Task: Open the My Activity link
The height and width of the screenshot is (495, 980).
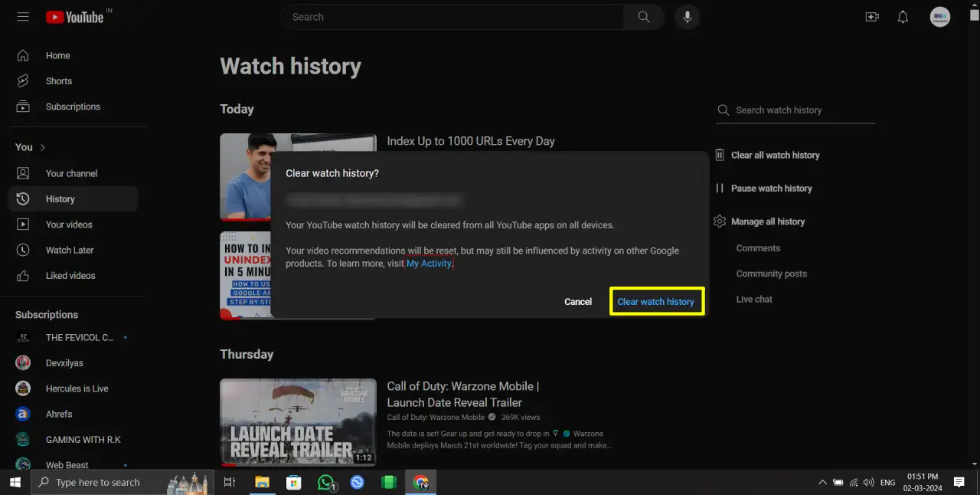Action: 428,263
